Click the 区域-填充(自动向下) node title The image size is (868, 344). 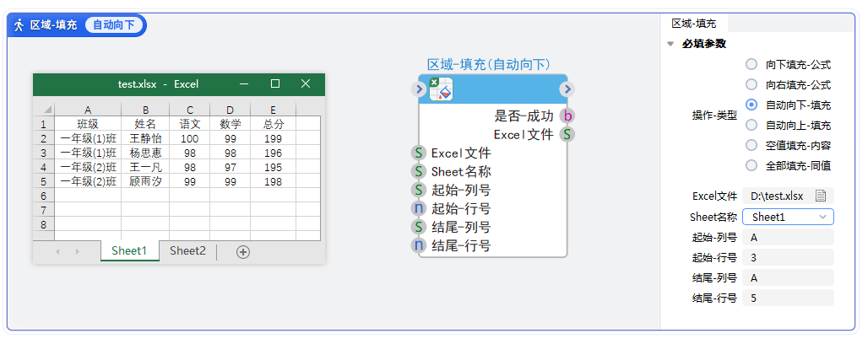coord(489,65)
